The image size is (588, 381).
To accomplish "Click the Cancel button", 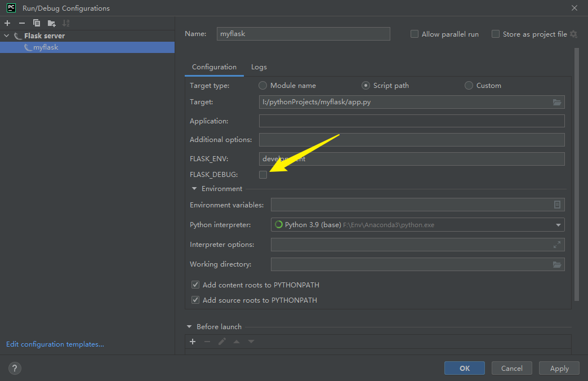I will (x=511, y=368).
